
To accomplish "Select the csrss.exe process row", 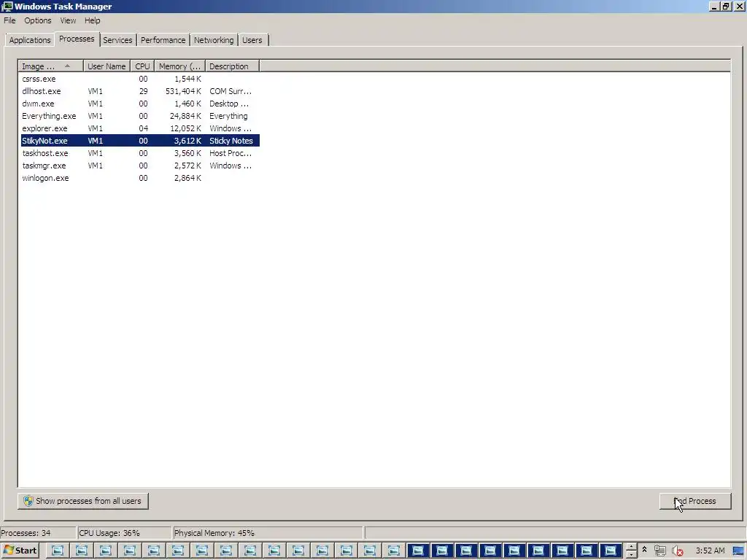I will (139, 79).
